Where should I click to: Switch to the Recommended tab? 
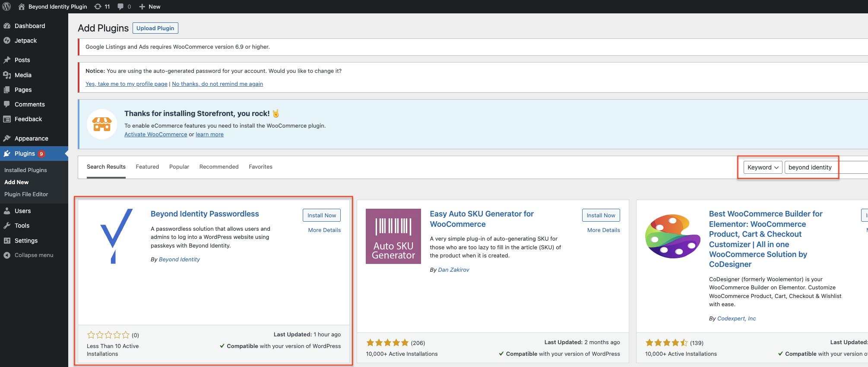pyautogui.click(x=219, y=167)
